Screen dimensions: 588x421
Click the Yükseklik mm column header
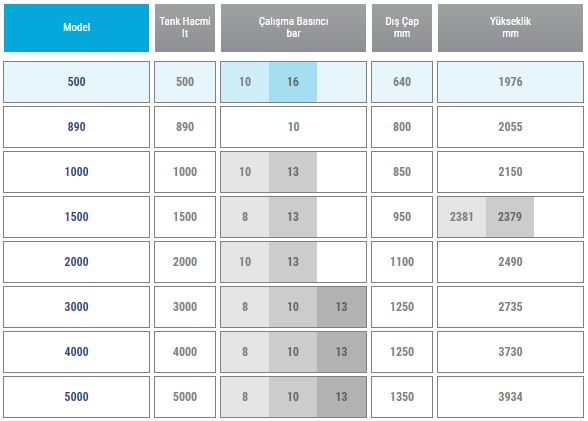[x=510, y=28]
